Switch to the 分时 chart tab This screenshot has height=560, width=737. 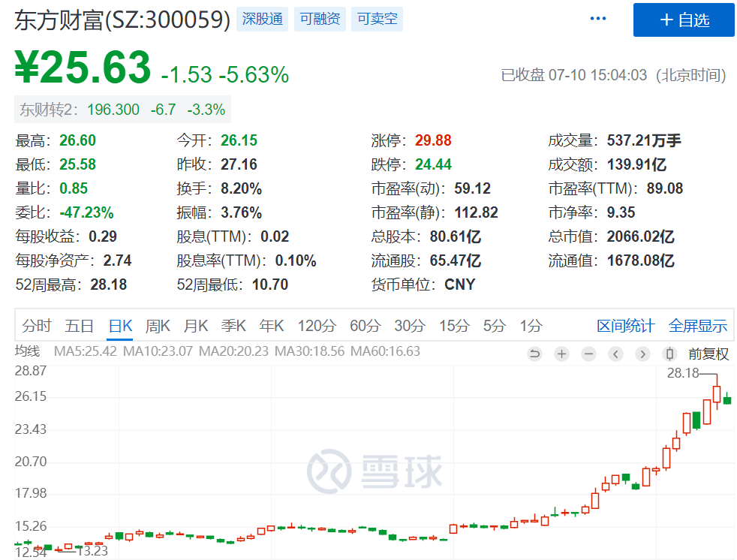pos(37,325)
